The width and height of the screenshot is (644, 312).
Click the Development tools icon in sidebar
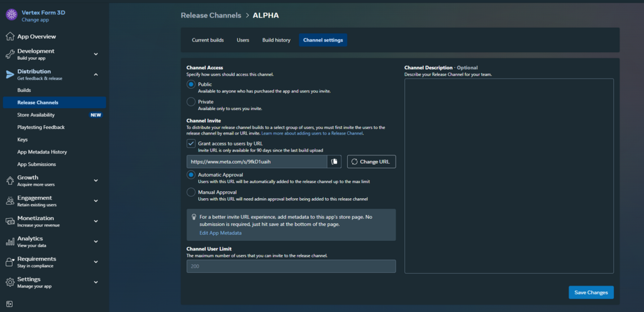[10, 54]
